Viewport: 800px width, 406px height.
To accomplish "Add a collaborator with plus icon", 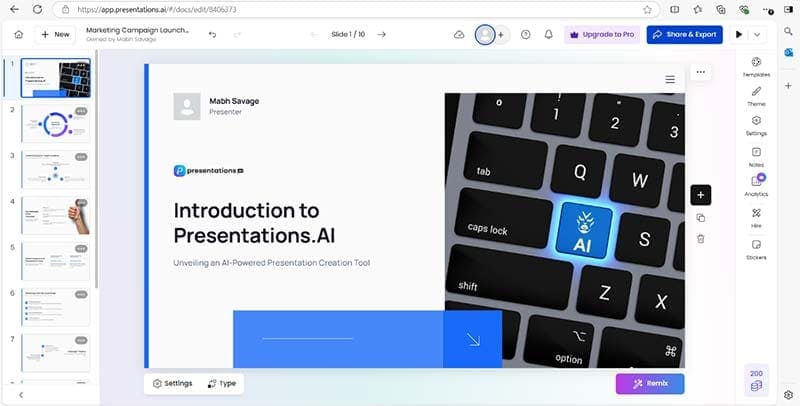I will tap(501, 35).
